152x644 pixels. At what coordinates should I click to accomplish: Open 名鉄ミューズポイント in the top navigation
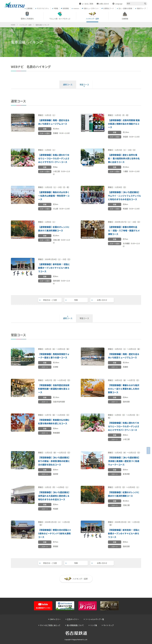pos(90,9)
